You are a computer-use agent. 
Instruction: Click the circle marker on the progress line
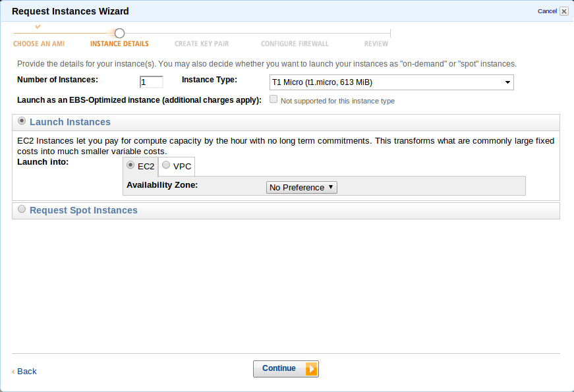coord(119,33)
